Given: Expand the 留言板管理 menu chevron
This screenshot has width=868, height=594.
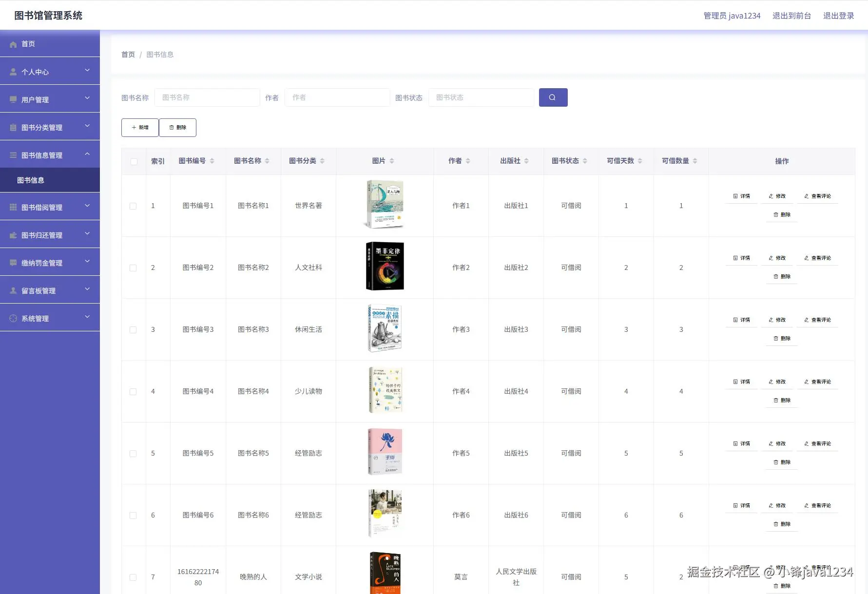Looking at the screenshot, I should coord(87,289).
